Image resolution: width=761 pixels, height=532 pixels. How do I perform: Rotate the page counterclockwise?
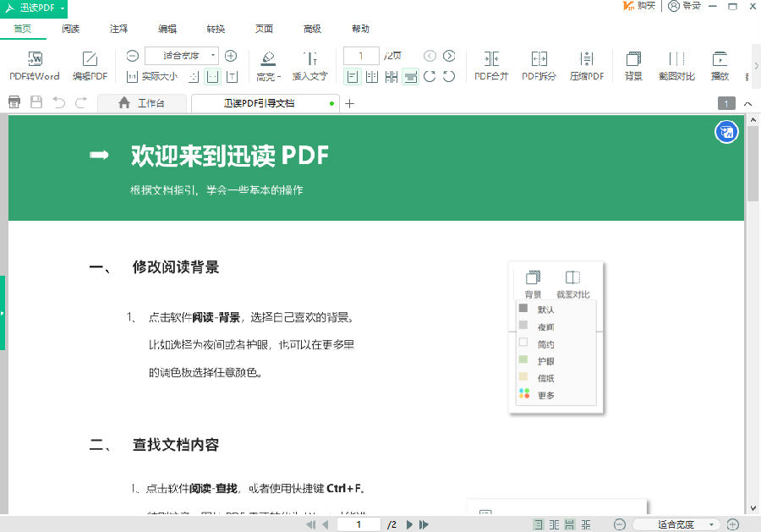tap(450, 77)
